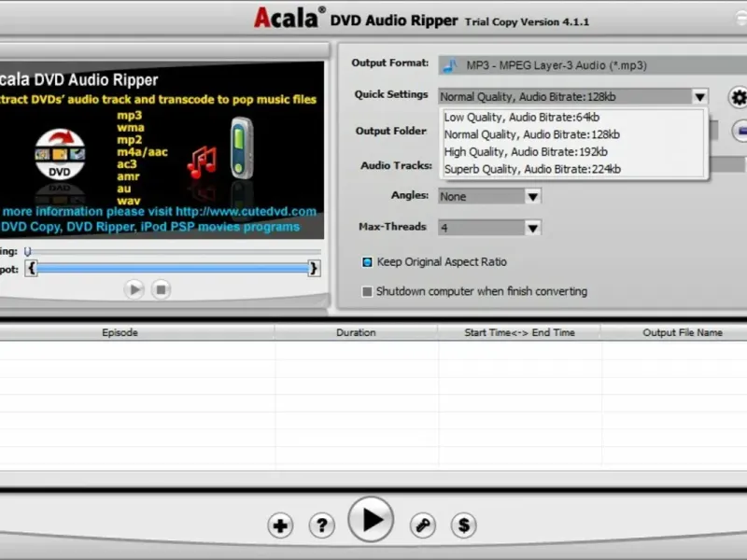This screenshot has height=560, width=747.
Task: Open help with the question mark icon
Action: pyautogui.click(x=322, y=525)
